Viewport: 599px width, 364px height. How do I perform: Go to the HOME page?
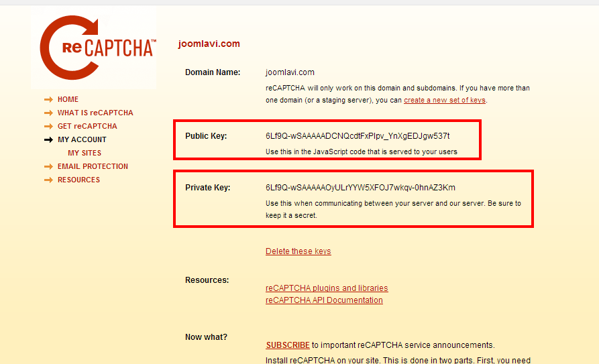coord(68,99)
